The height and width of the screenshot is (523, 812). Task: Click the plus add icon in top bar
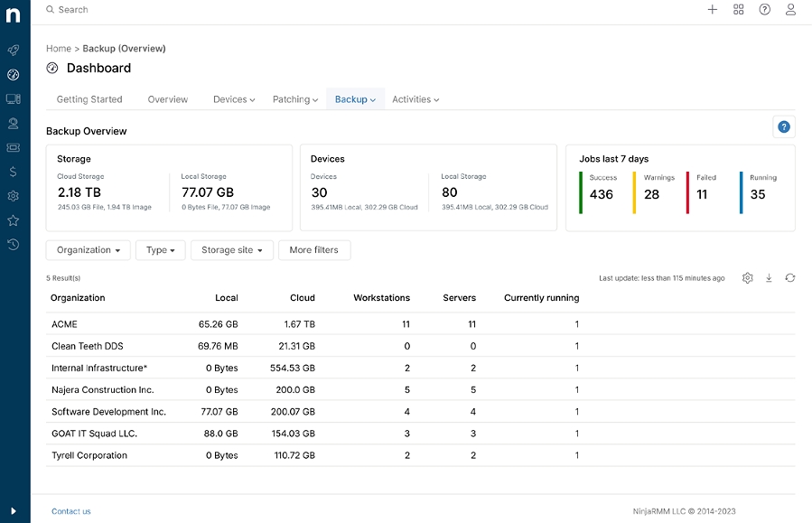click(713, 9)
